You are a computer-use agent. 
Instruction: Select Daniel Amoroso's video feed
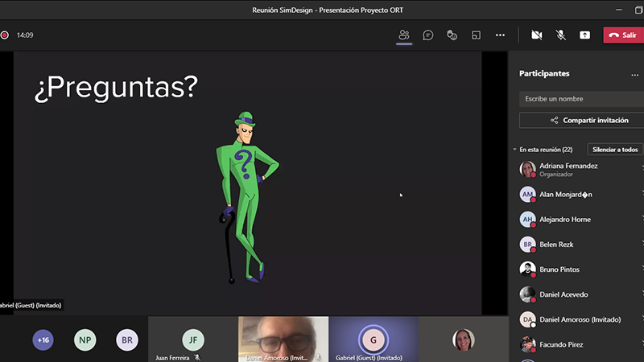tap(283, 339)
